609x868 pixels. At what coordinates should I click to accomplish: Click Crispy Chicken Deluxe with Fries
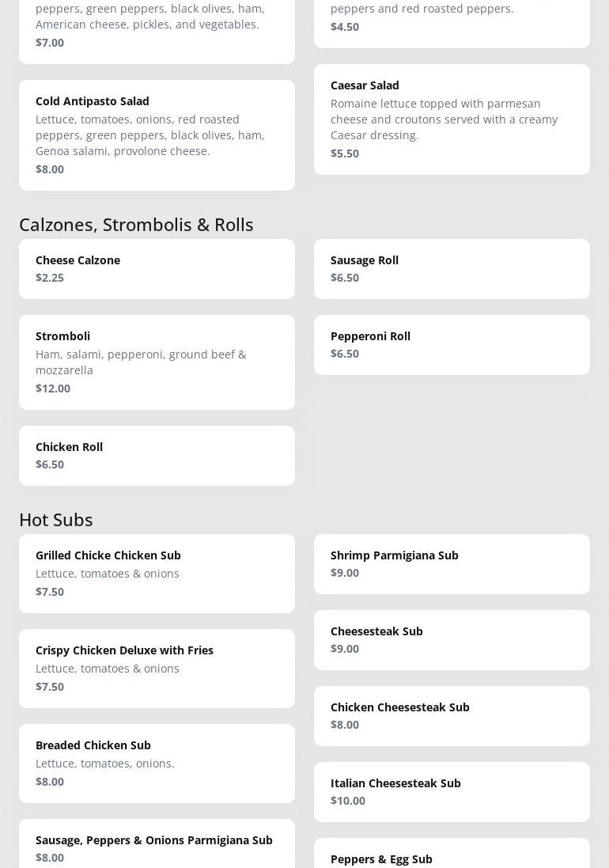157,668
